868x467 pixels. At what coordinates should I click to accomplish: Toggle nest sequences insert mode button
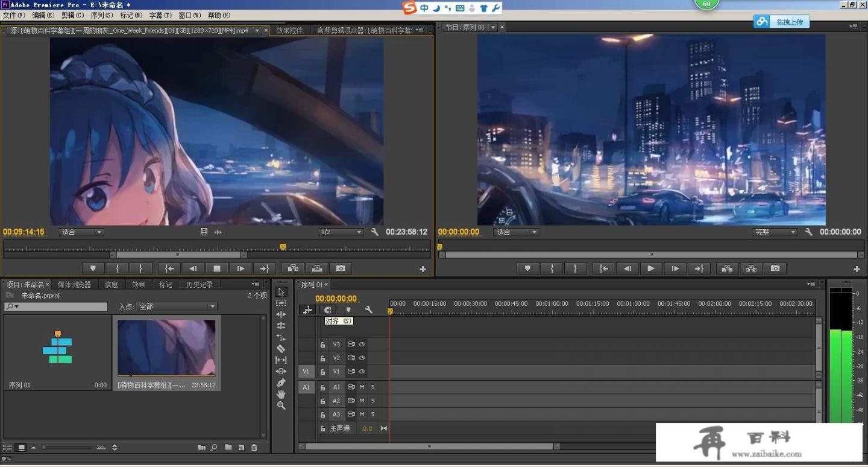point(307,310)
